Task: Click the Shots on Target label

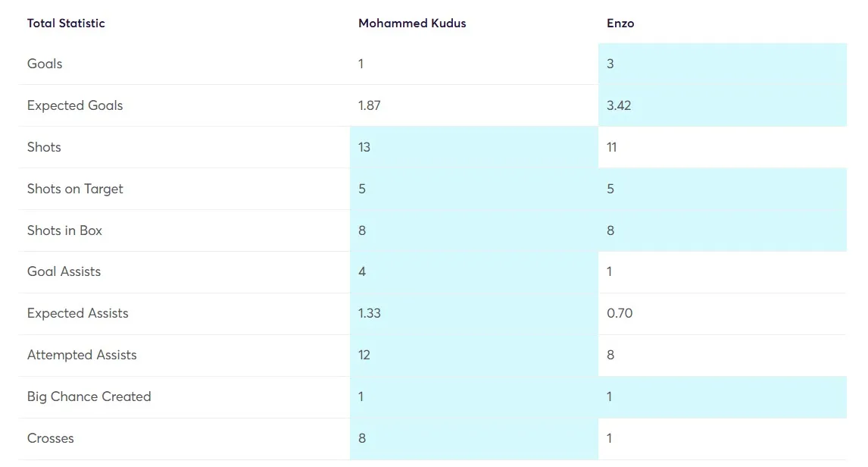Action: pyautogui.click(x=75, y=189)
